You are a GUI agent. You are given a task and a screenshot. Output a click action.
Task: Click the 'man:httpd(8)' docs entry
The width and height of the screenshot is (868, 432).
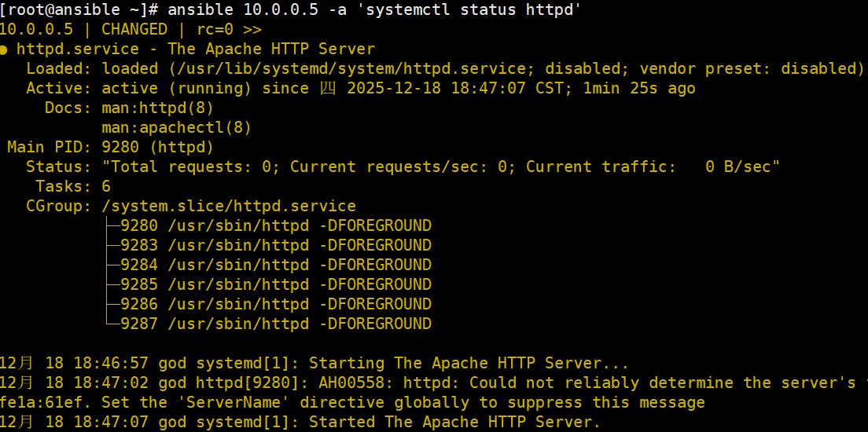pyautogui.click(x=158, y=108)
